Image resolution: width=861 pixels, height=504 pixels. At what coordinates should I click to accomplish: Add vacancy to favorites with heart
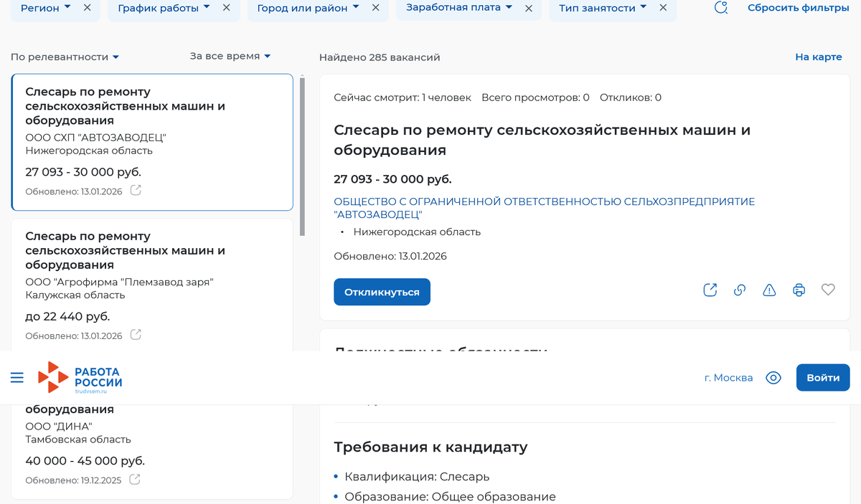(828, 290)
